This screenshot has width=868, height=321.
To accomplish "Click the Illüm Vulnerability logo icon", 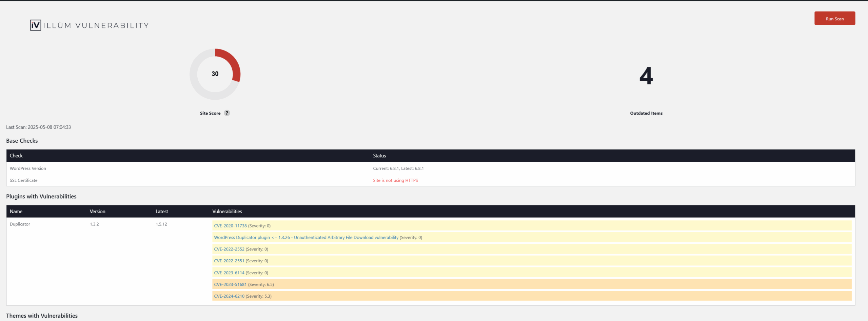I will click(36, 25).
